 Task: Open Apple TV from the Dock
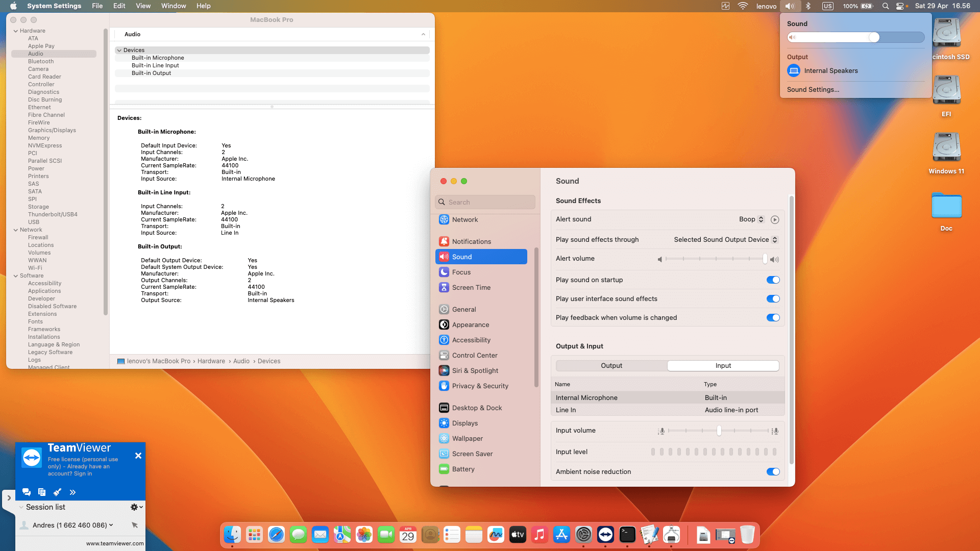(518, 535)
